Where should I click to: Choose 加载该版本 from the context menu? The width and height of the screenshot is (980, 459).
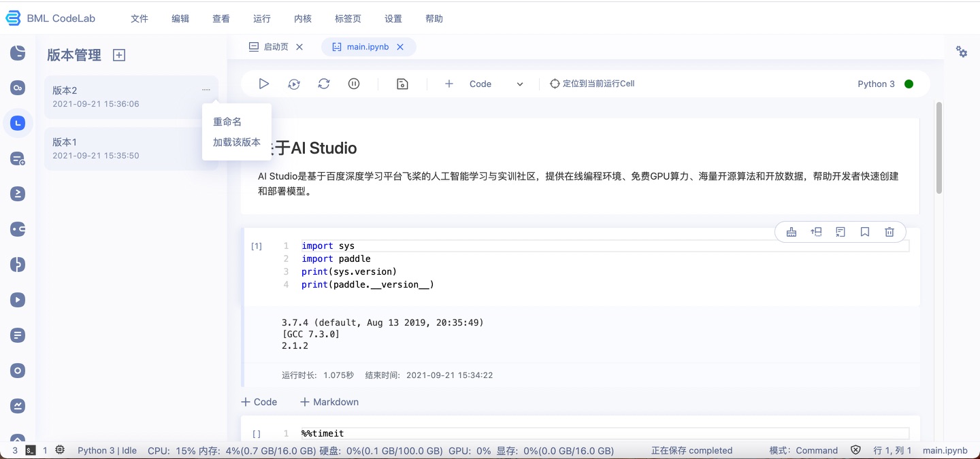click(x=237, y=142)
